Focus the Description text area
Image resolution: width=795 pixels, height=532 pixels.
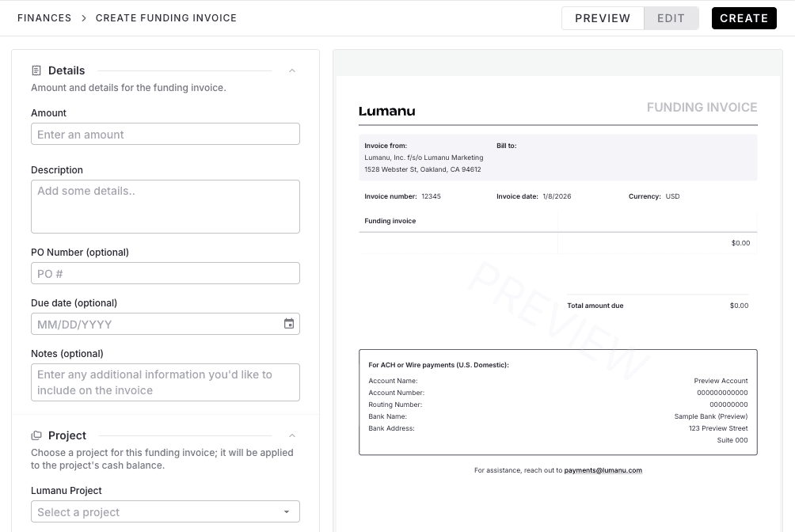click(165, 207)
